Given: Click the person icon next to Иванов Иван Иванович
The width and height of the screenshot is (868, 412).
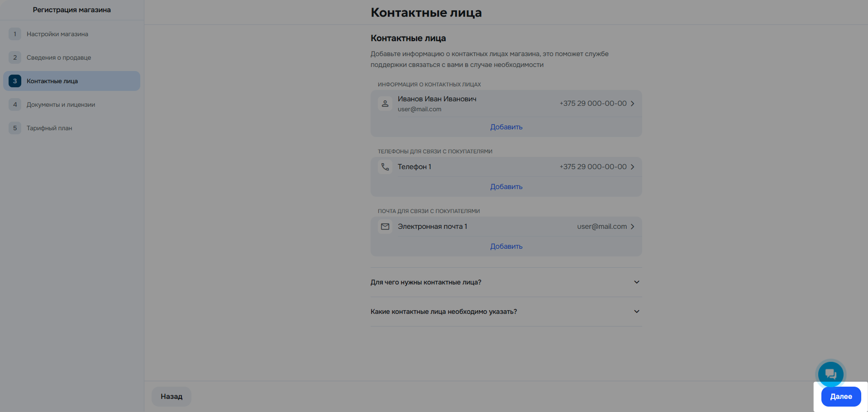Looking at the screenshot, I should click(x=385, y=104).
